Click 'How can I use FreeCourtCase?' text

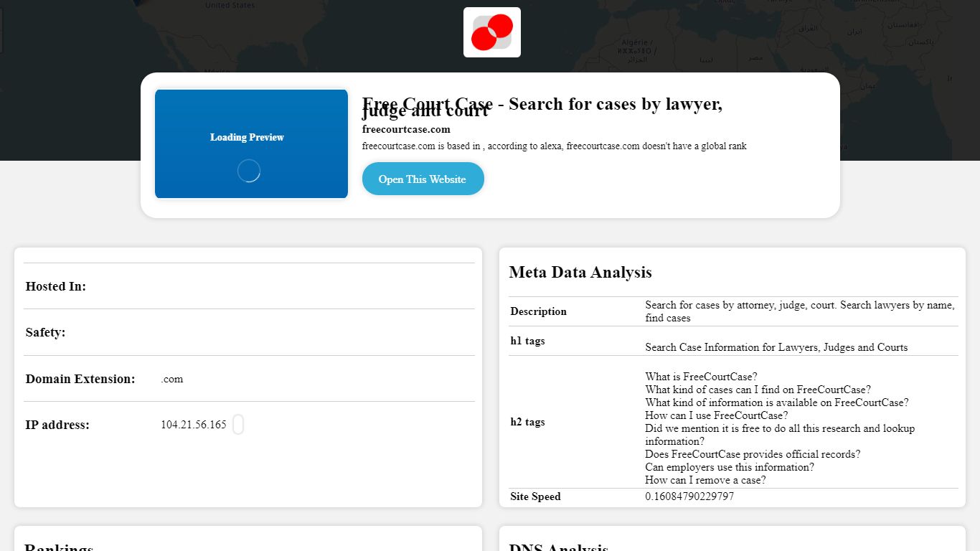tap(717, 415)
